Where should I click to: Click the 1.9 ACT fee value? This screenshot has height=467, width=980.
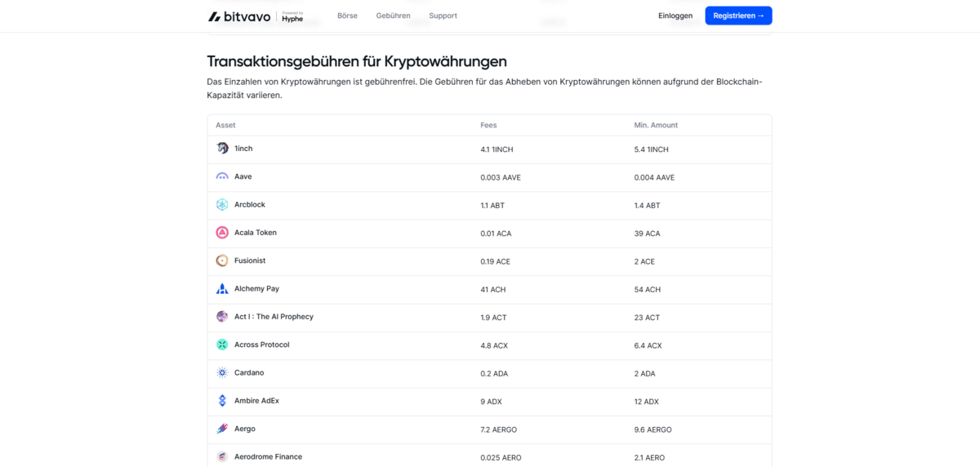click(493, 318)
